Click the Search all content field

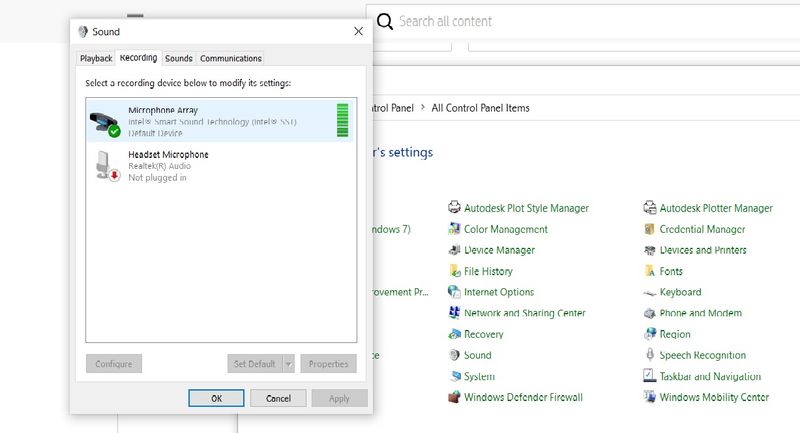pyautogui.click(x=580, y=22)
